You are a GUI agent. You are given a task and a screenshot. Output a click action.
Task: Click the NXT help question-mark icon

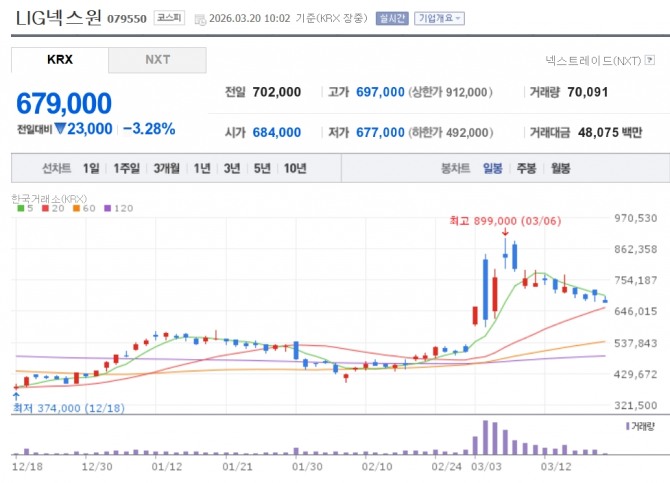pyautogui.click(x=650, y=61)
